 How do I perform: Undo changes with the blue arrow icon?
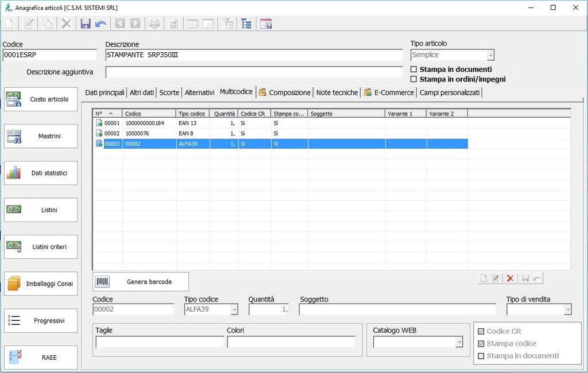(x=100, y=24)
